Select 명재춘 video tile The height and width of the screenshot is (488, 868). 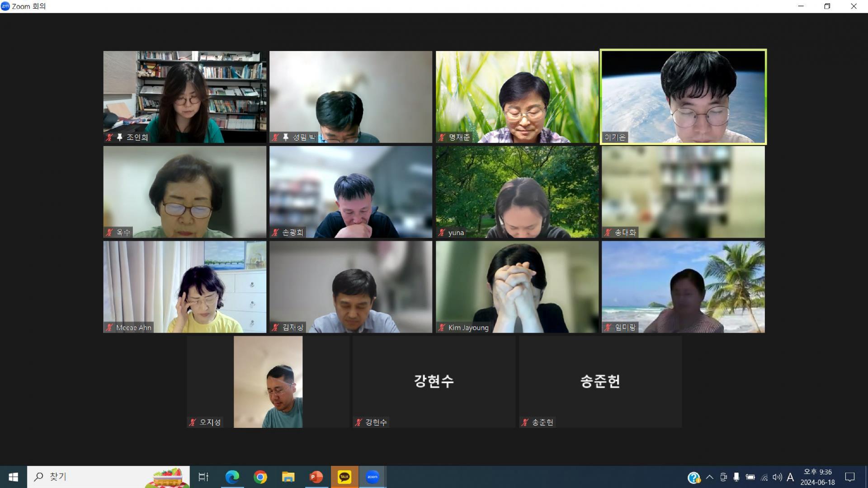pyautogui.click(x=517, y=97)
